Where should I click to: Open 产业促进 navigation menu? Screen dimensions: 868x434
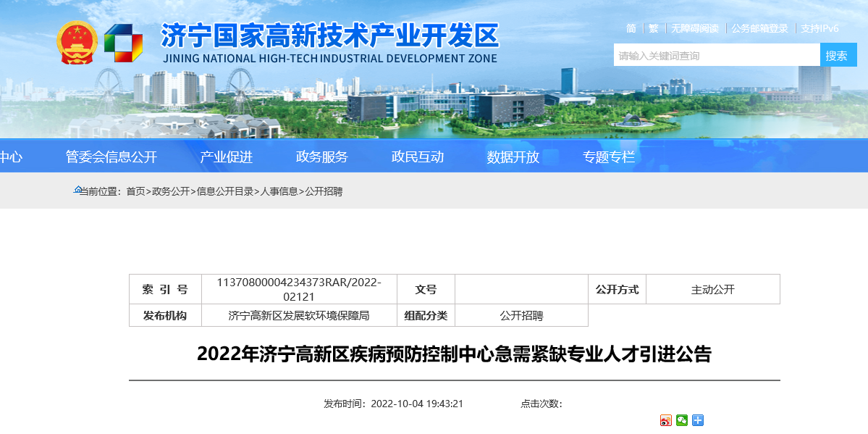[226, 157]
